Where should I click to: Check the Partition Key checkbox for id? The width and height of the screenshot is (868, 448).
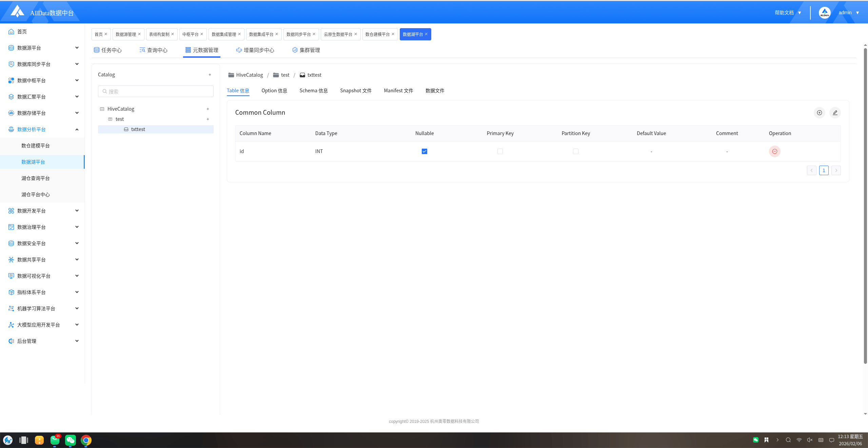pyautogui.click(x=575, y=151)
